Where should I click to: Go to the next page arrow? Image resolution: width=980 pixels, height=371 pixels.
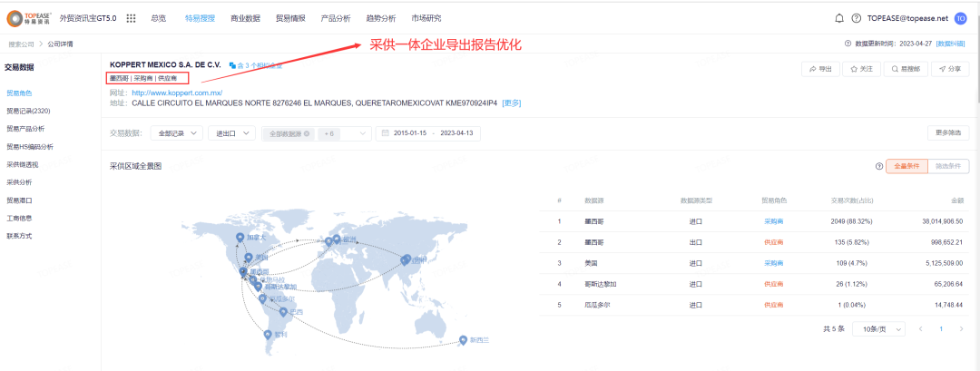pos(961,329)
